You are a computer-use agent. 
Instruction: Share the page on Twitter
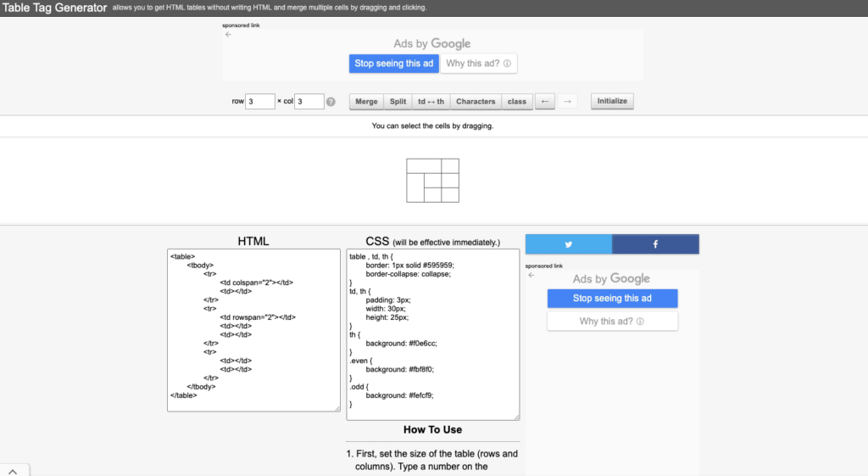569,244
